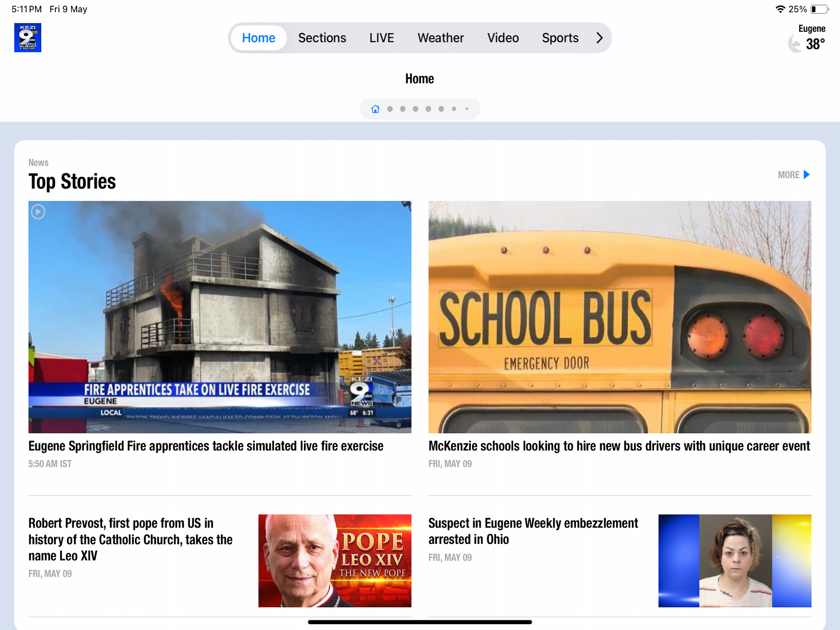Open Robert Prevost pope Leo XIV headline

(130, 539)
